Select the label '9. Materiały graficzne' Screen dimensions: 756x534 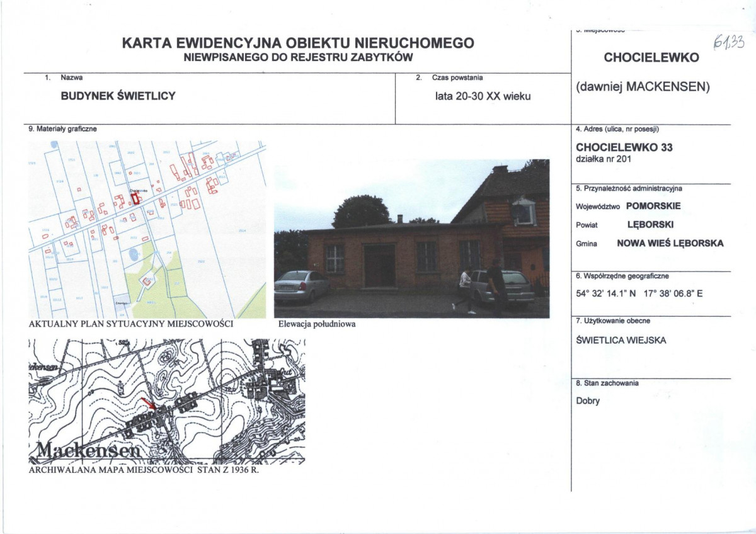63,128
